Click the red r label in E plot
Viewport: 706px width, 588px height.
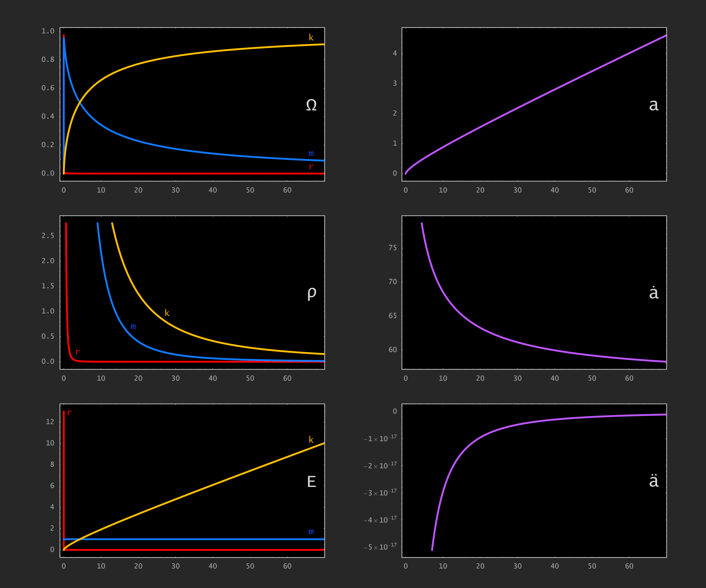tap(69, 413)
